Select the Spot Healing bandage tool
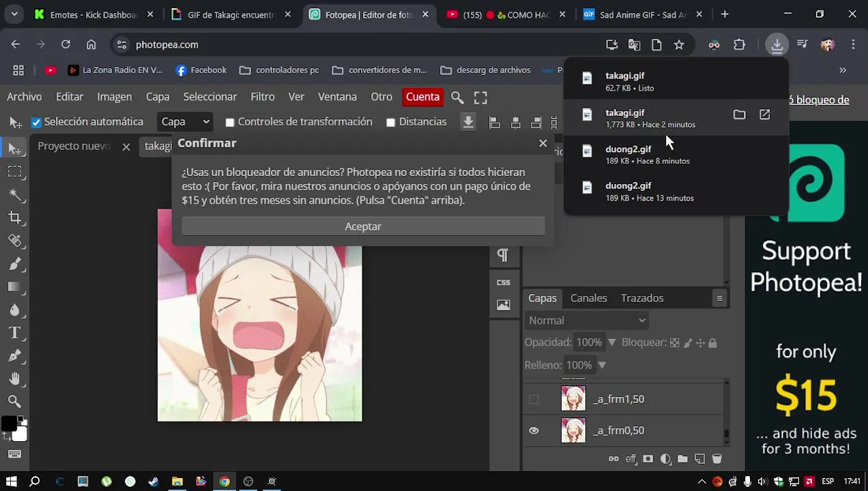 pos(14,241)
